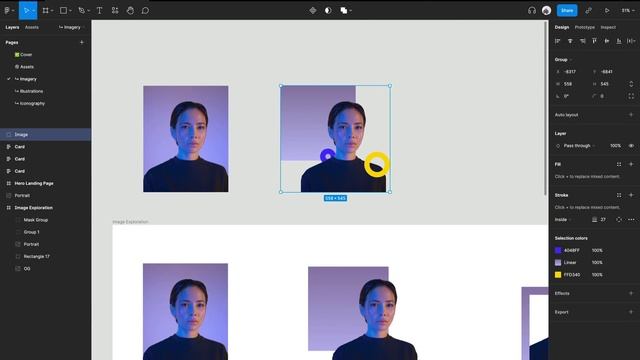The image size is (640, 360).
Task: Select the Rectangle shape tool
Action: 63,11
